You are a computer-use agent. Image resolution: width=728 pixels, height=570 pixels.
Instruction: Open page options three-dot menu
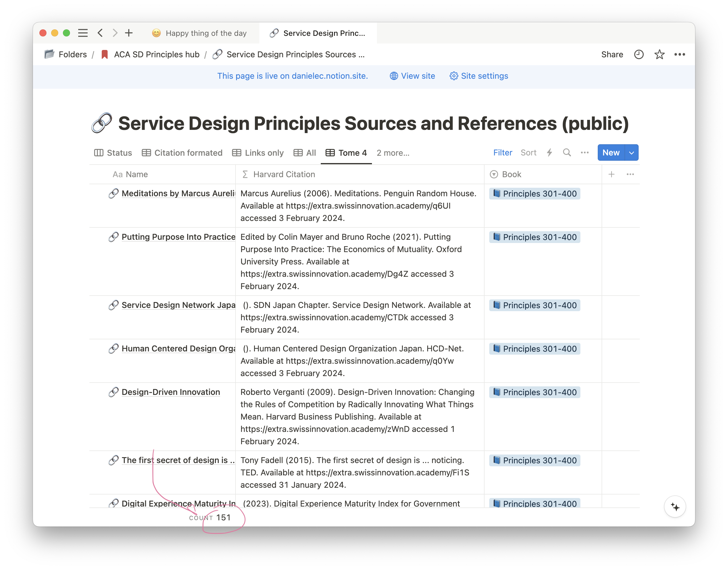coord(679,54)
